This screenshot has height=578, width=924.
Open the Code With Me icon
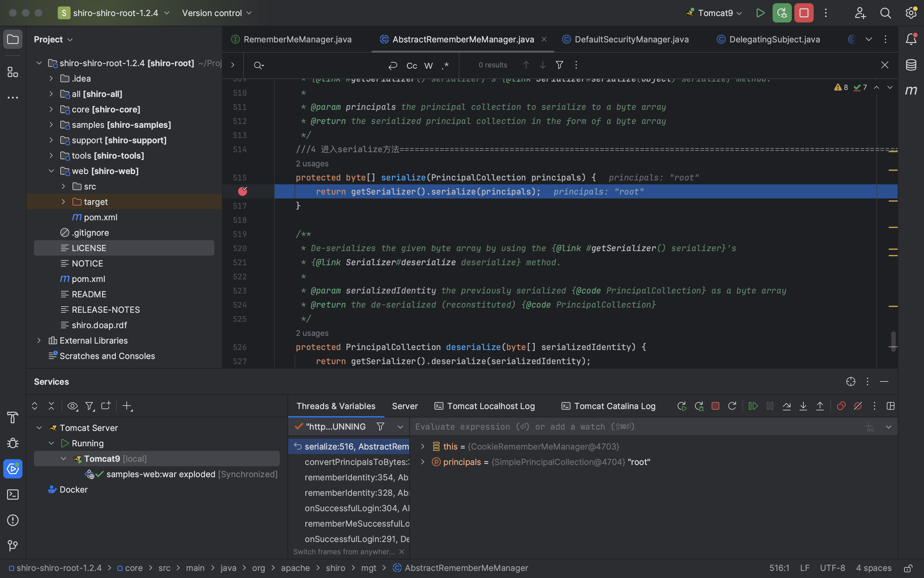pos(860,13)
